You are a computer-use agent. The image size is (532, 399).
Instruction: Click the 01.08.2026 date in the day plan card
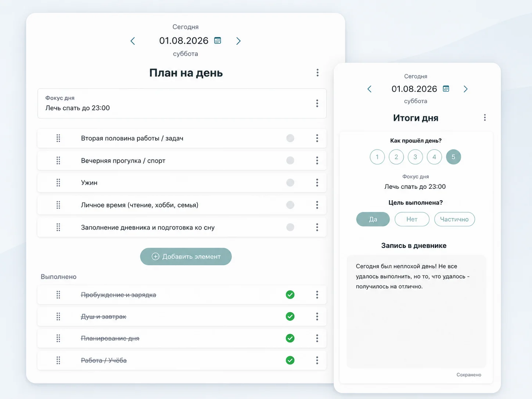point(184,40)
